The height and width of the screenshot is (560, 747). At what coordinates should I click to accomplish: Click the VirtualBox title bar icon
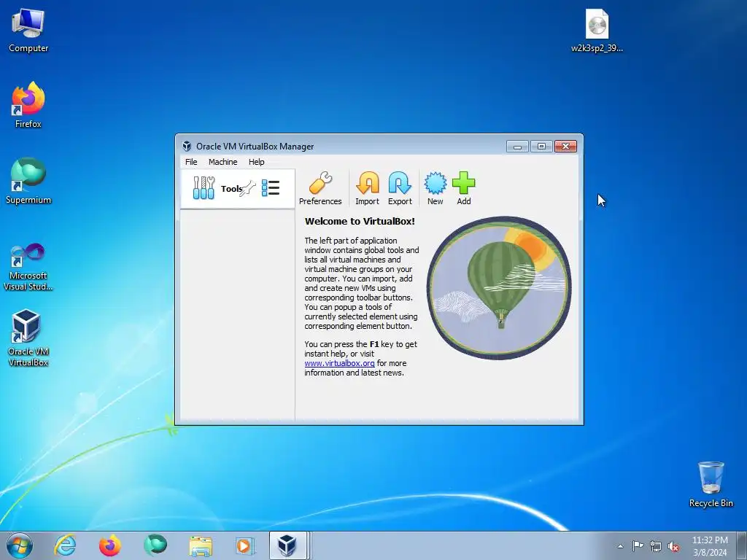187,146
